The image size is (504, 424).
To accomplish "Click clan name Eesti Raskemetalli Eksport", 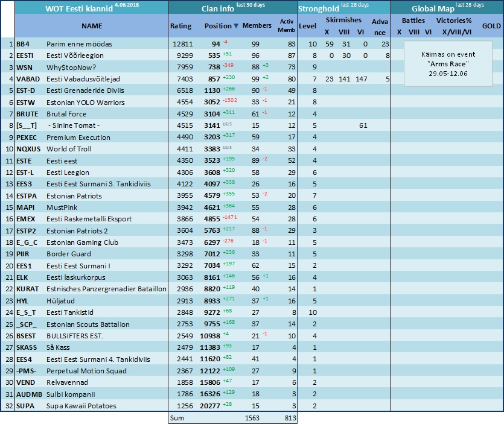I will point(89,219).
